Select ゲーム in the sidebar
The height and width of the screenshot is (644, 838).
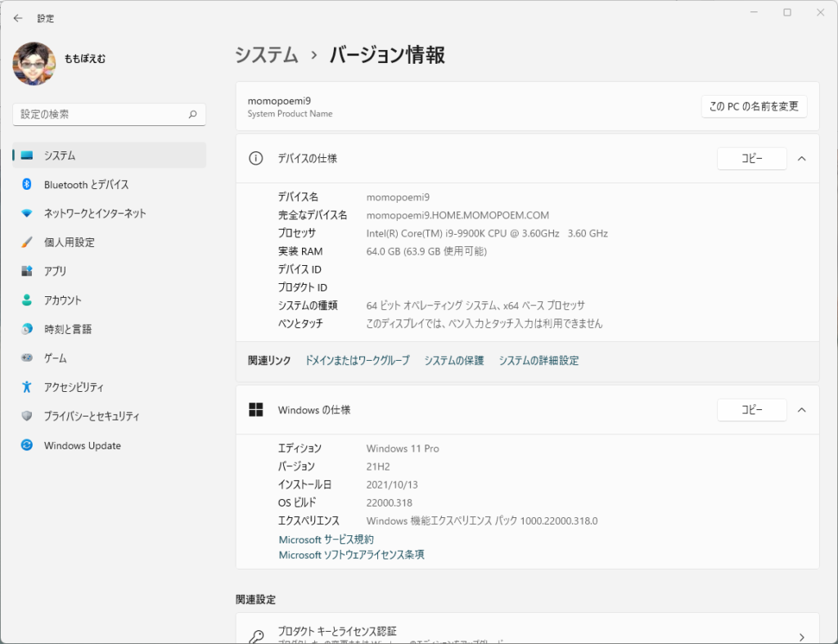(x=55, y=358)
